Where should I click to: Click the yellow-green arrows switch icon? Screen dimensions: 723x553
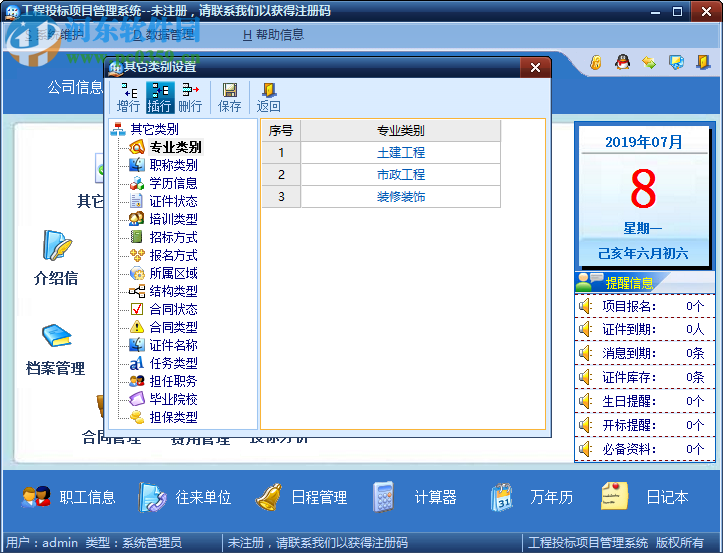point(649,62)
